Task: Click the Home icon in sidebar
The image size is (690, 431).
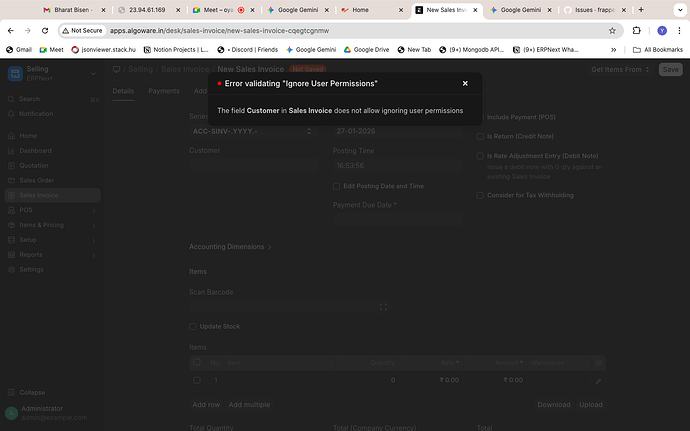Action: coord(11,135)
